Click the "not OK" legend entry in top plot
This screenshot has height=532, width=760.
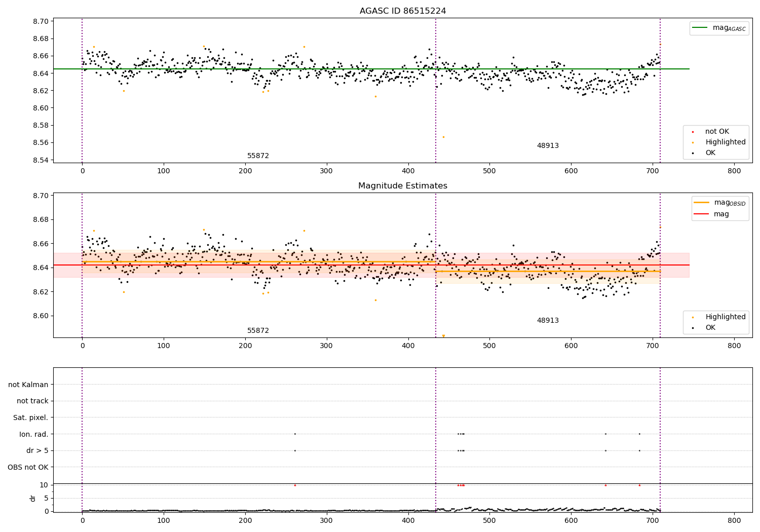717,132
